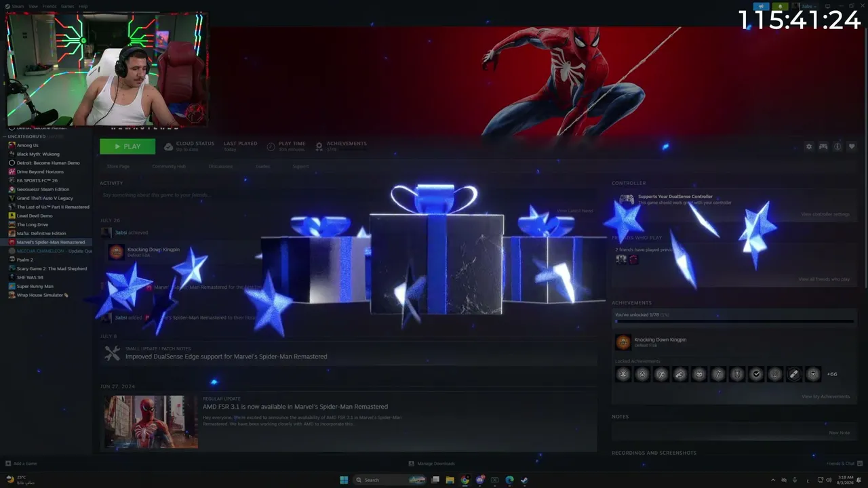The height and width of the screenshot is (488, 868).
Task: Click the Detroit: Become Human Demo icon
Action: tap(12, 163)
